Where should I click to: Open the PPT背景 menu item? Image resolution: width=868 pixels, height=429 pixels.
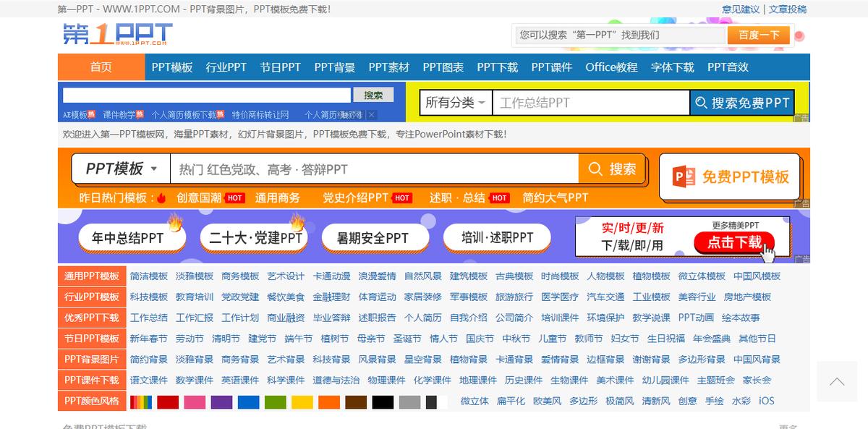pos(333,67)
